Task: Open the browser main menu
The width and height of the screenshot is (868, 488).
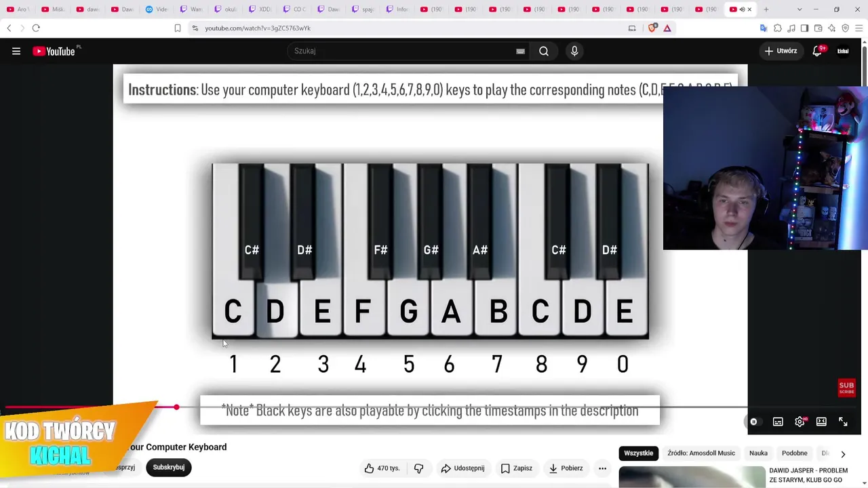Action: [859, 28]
